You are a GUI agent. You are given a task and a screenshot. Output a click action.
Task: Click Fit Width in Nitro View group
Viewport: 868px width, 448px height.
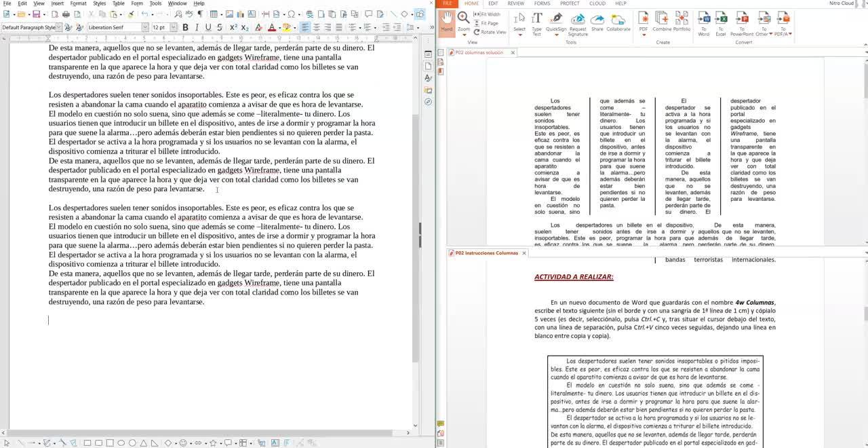tap(486, 14)
